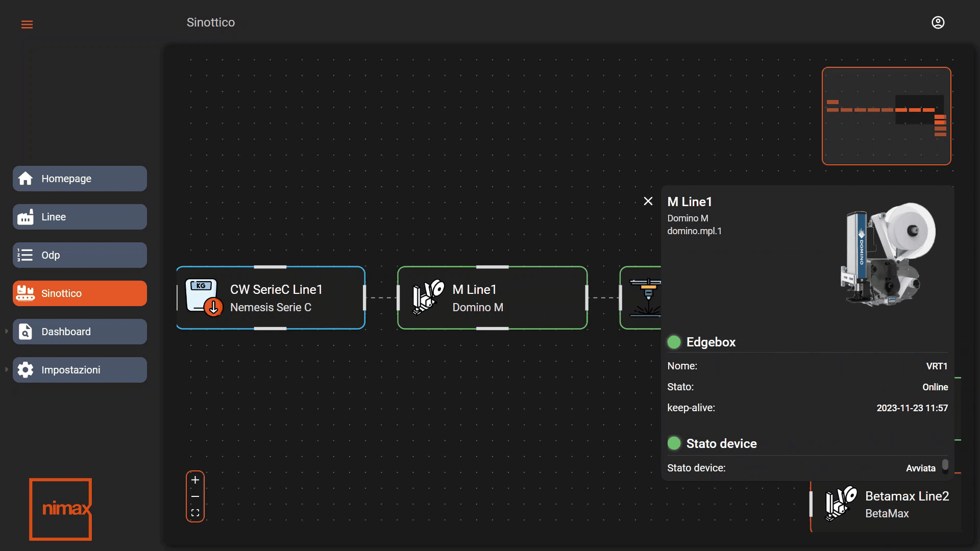
Task: Select the Sinottico menu item
Action: coord(80,293)
